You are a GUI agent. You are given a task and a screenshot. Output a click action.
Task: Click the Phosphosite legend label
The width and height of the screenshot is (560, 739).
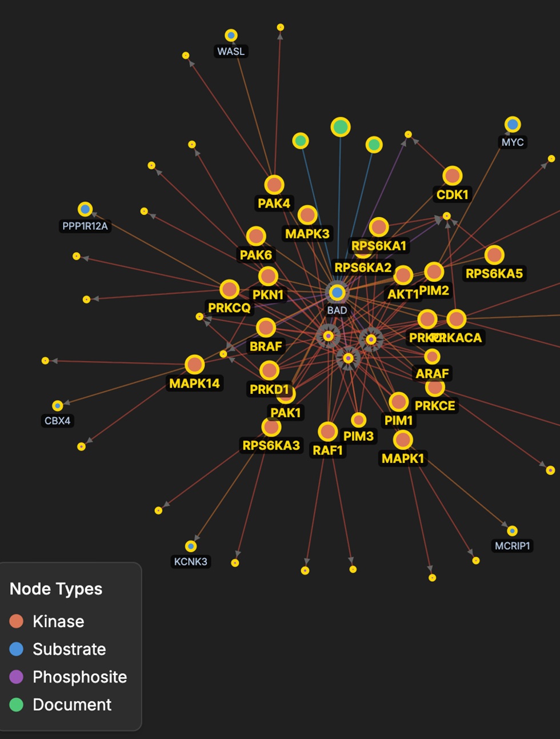click(80, 677)
